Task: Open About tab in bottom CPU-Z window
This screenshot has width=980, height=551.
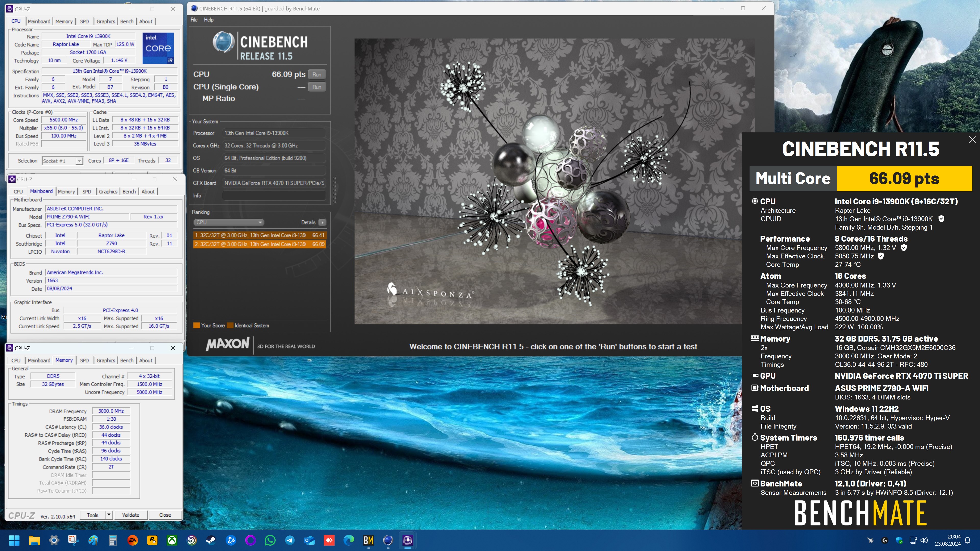Action: 146,360
